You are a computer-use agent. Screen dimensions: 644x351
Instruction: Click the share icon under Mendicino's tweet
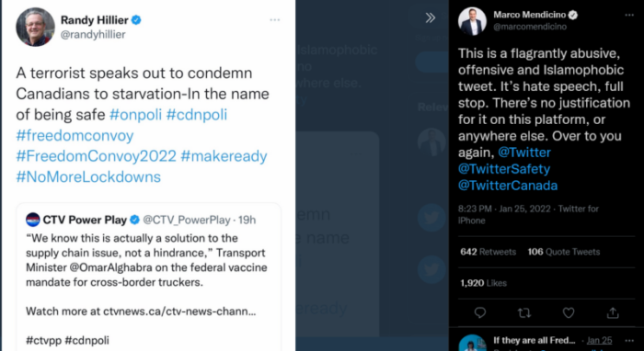(x=613, y=312)
